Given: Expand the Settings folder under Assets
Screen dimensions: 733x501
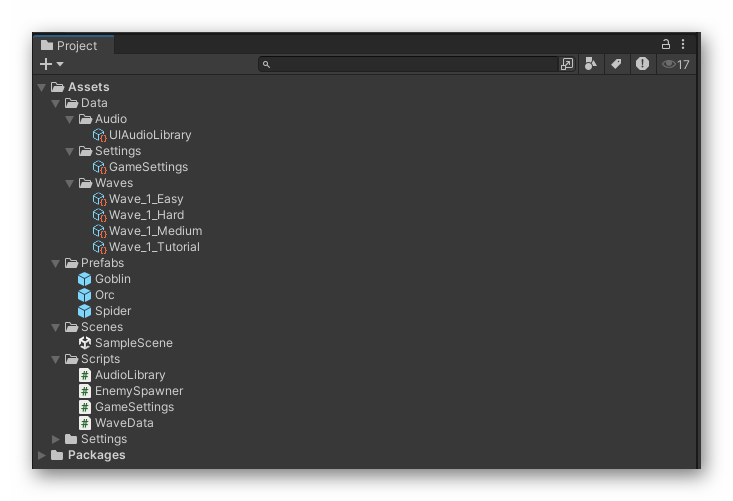Looking at the screenshot, I should [56, 439].
